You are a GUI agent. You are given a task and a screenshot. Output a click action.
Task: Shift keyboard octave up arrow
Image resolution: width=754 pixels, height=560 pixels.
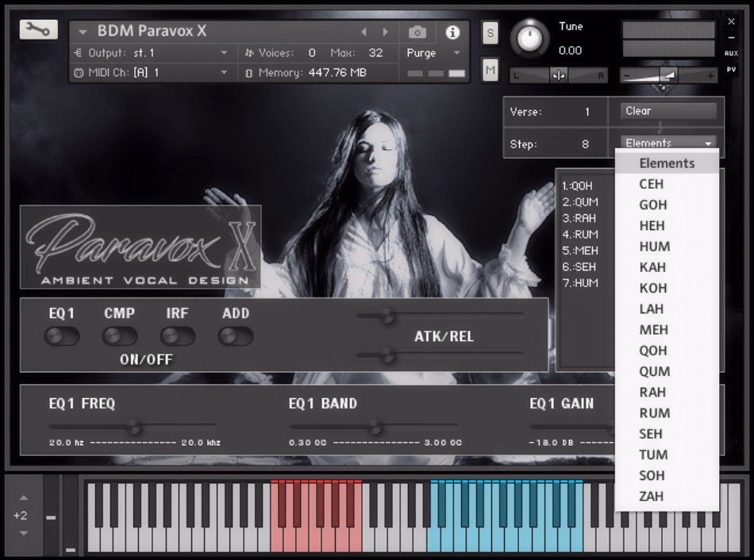pos(24,498)
